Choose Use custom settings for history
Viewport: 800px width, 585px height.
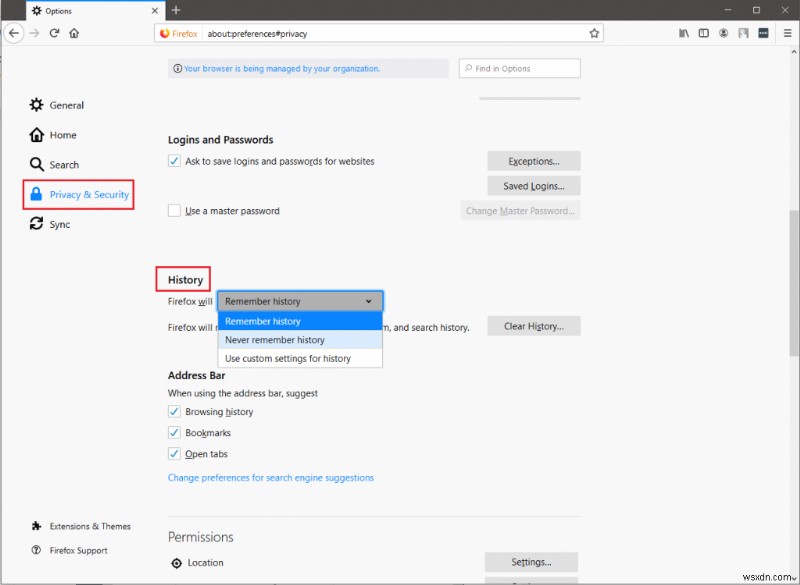[300, 357]
